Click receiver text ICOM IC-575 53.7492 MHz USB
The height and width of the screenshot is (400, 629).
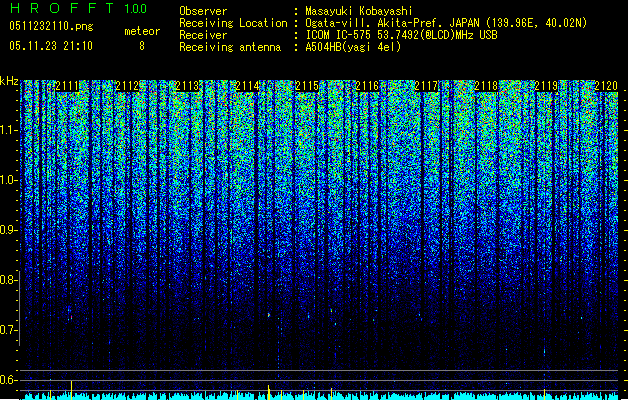tap(401, 35)
